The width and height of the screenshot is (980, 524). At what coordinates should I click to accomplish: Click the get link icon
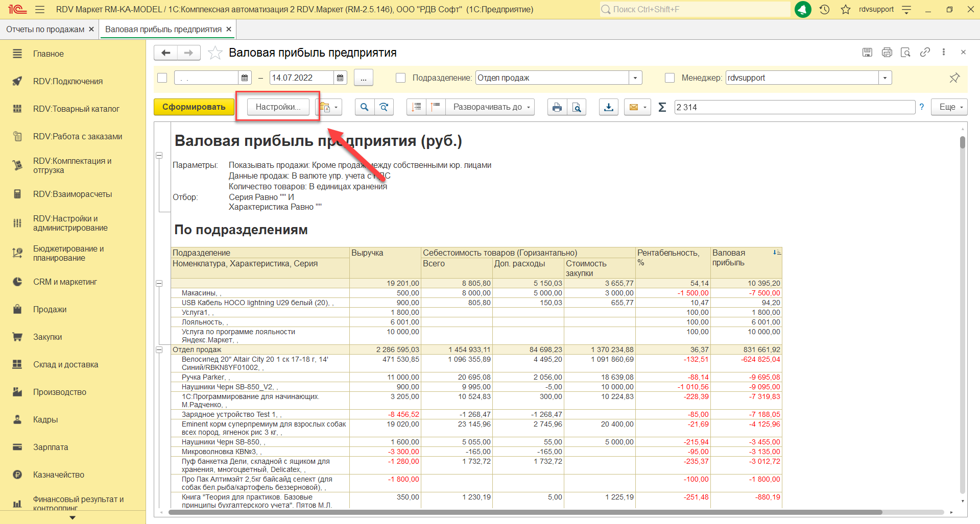click(x=925, y=53)
